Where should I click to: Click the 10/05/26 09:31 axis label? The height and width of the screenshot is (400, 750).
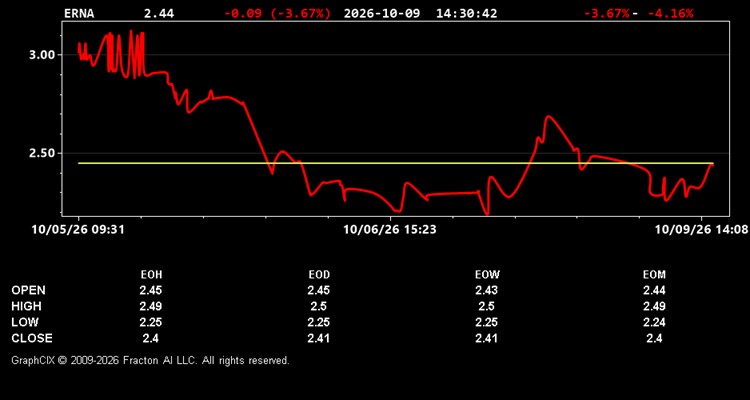pos(78,230)
